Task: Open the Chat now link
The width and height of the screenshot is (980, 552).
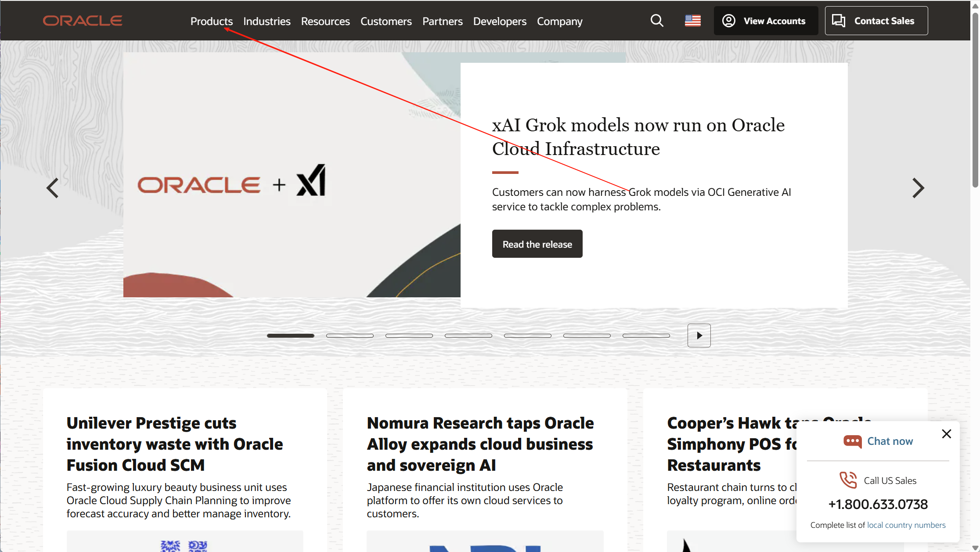Action: (890, 441)
